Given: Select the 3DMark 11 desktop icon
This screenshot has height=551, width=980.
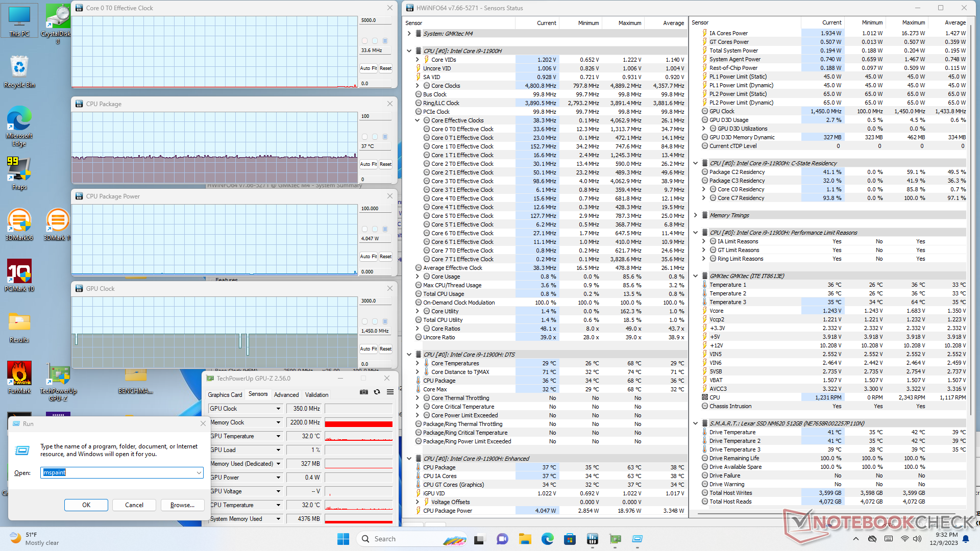Looking at the screenshot, I should (x=57, y=224).
